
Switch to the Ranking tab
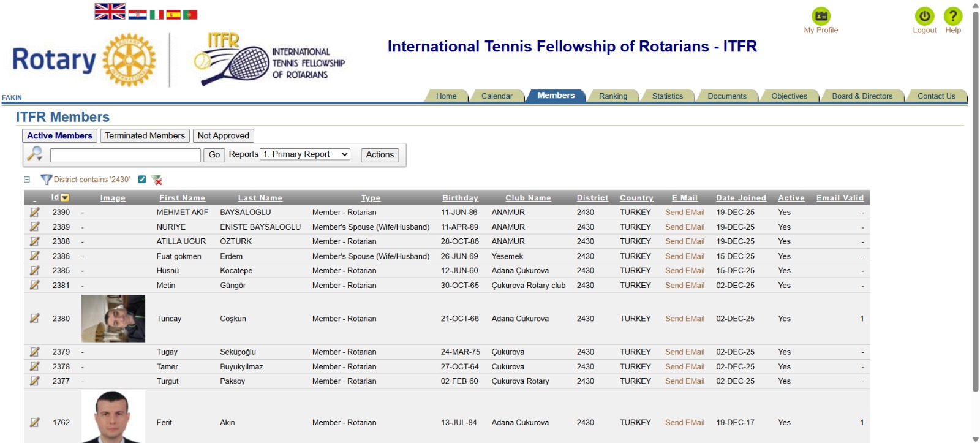(x=613, y=96)
